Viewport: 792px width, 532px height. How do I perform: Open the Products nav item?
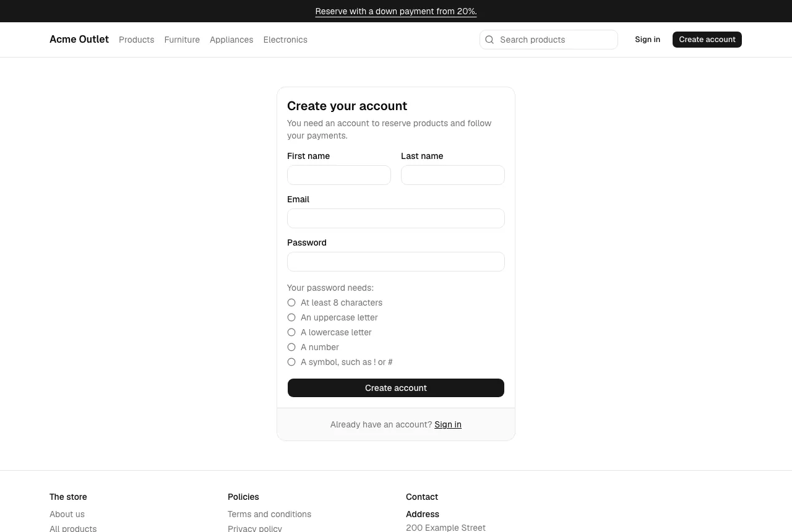click(136, 40)
